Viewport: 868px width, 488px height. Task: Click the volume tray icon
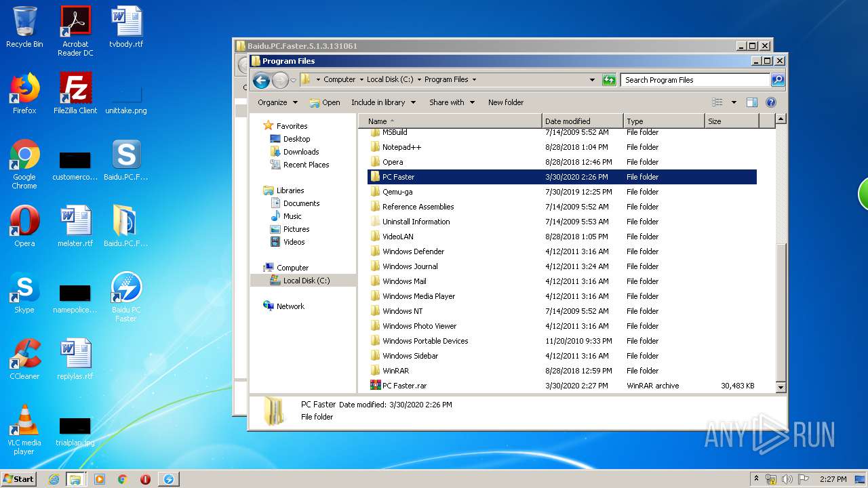[x=787, y=479]
